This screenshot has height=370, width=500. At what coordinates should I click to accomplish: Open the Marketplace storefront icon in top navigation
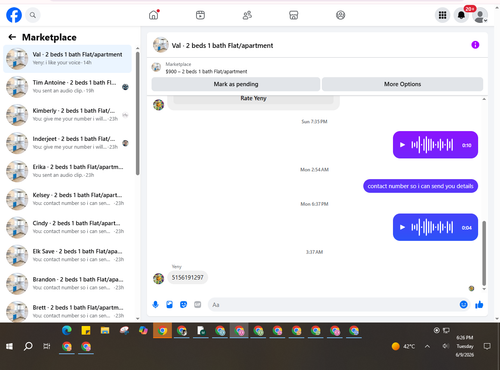pyautogui.click(x=294, y=15)
